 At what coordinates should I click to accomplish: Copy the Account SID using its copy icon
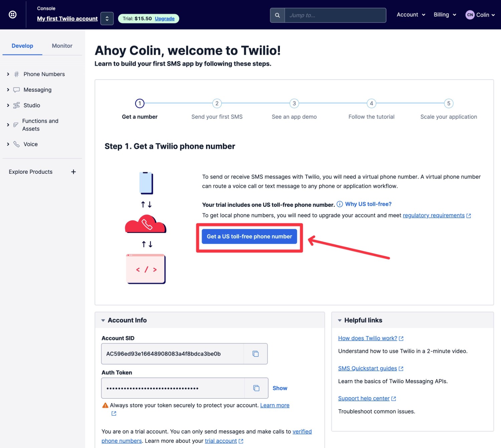tap(256, 354)
